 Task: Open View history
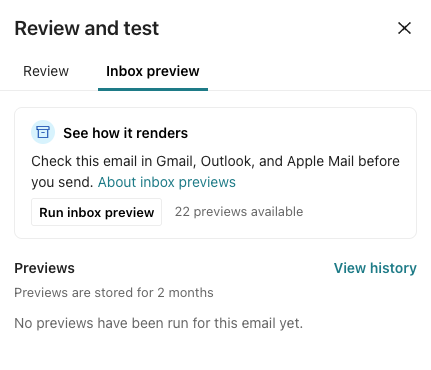click(375, 268)
